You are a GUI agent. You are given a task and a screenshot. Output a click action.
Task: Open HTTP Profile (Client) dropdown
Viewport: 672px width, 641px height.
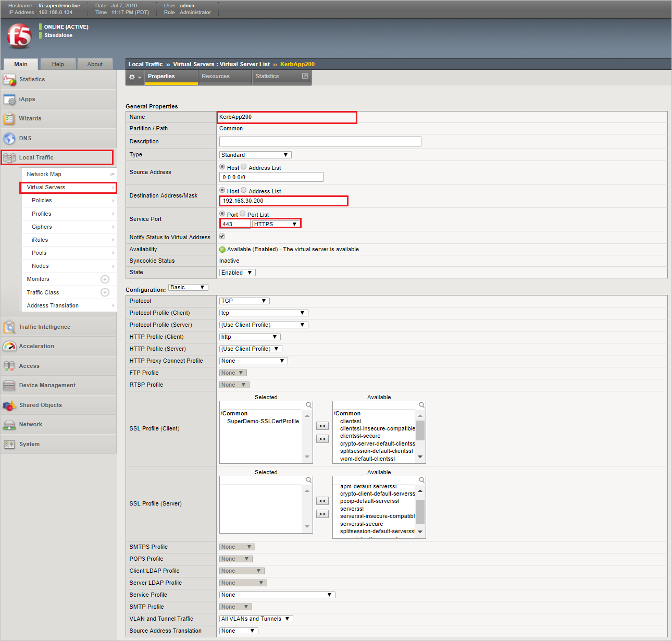click(250, 337)
